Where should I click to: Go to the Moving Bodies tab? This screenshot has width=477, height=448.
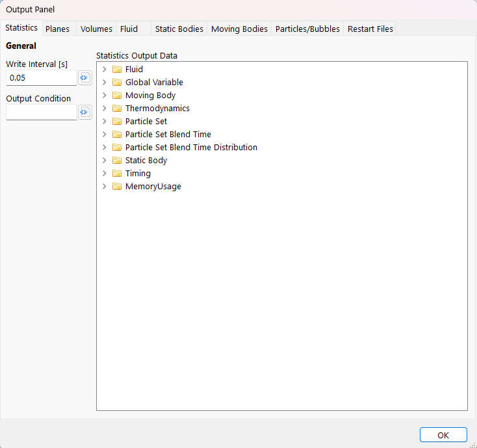[x=239, y=29]
